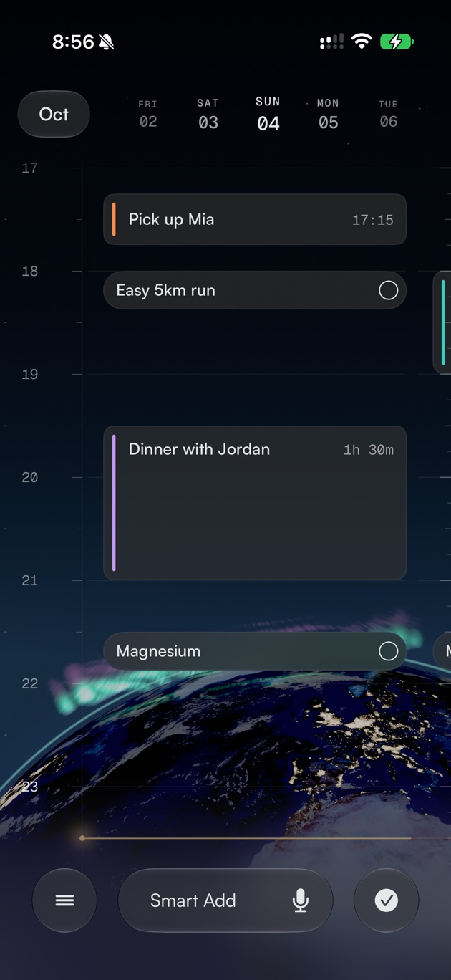Select Sunday 04 in date strip

coord(268,114)
